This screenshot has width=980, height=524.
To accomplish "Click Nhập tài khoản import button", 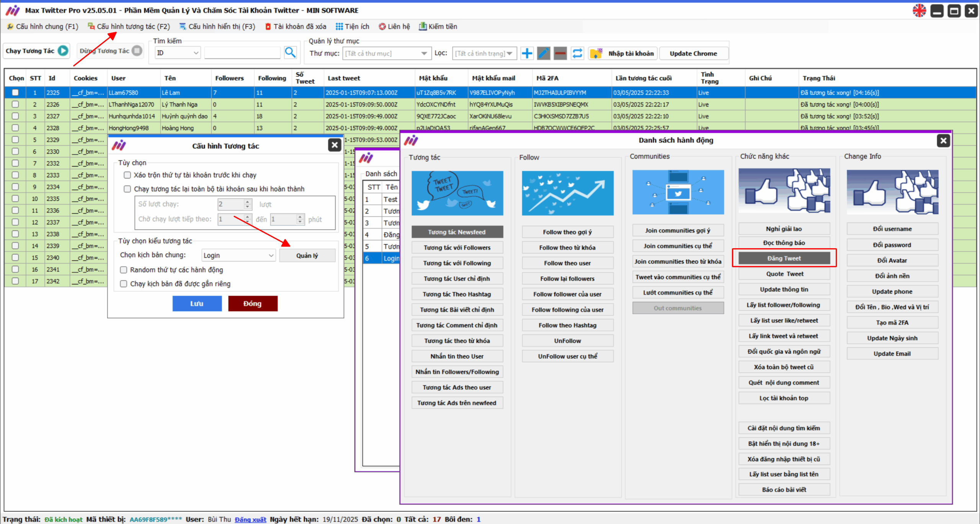I will tap(624, 53).
